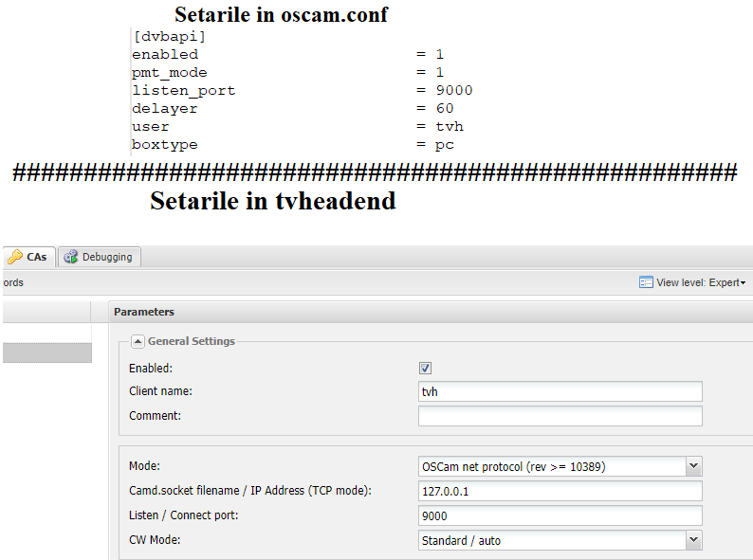This screenshot has width=753, height=560.
Task: Click the 'Mode:' label
Action: [x=144, y=466]
